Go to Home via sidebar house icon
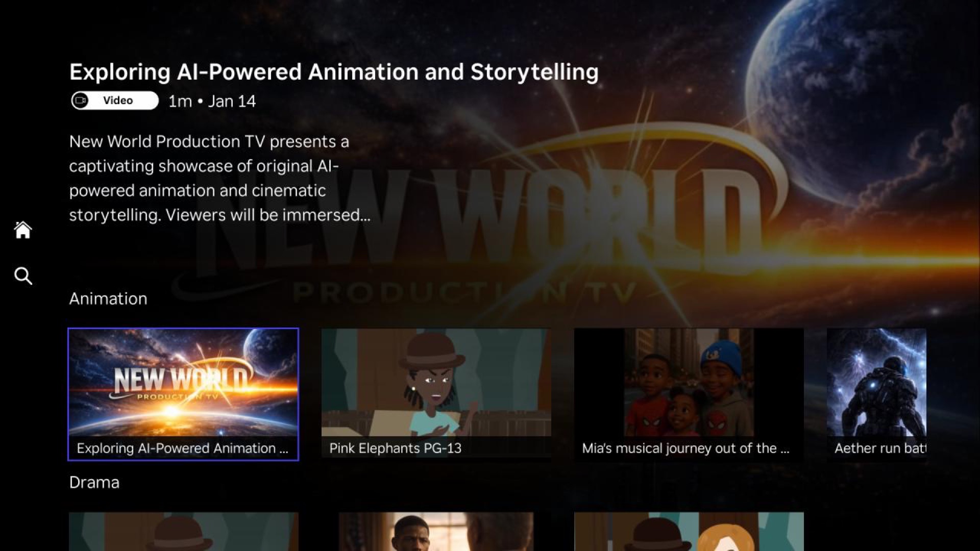The height and width of the screenshot is (551, 980). click(23, 230)
